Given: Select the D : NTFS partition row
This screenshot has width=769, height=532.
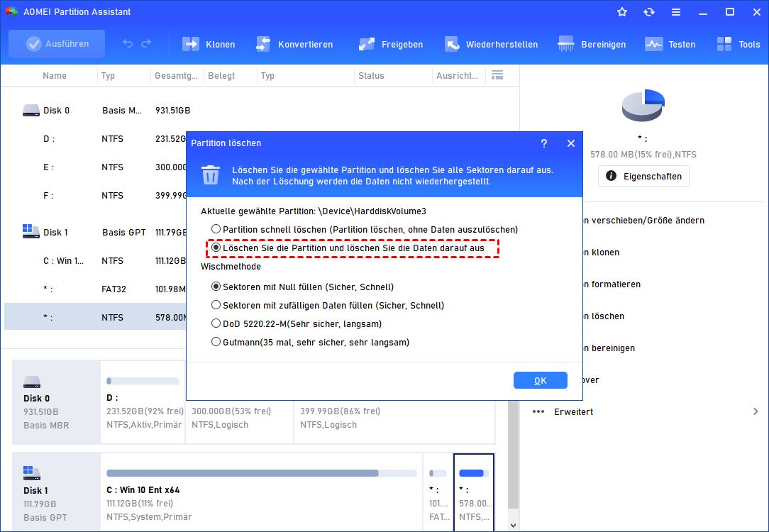Looking at the screenshot, I should (96, 139).
